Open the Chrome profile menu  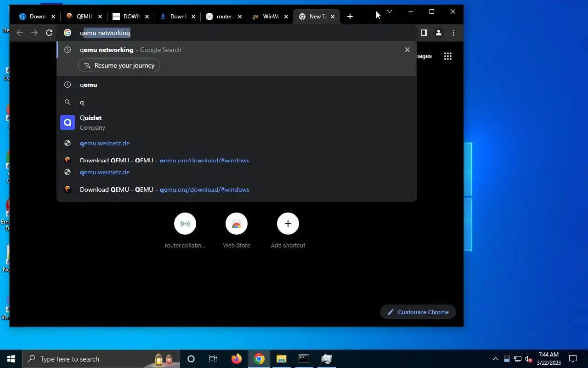(x=439, y=33)
